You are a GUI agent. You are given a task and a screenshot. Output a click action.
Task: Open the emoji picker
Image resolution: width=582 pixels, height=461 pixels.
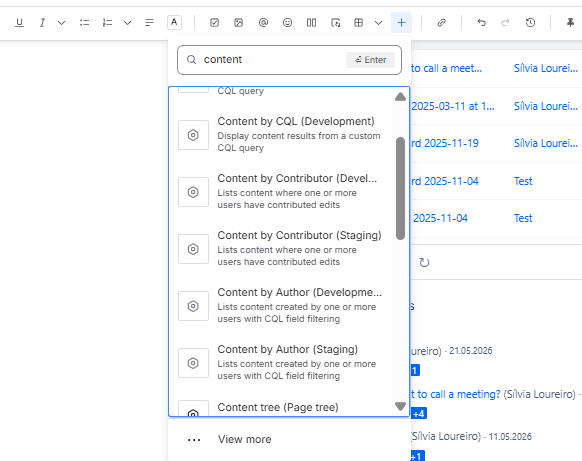click(x=287, y=23)
